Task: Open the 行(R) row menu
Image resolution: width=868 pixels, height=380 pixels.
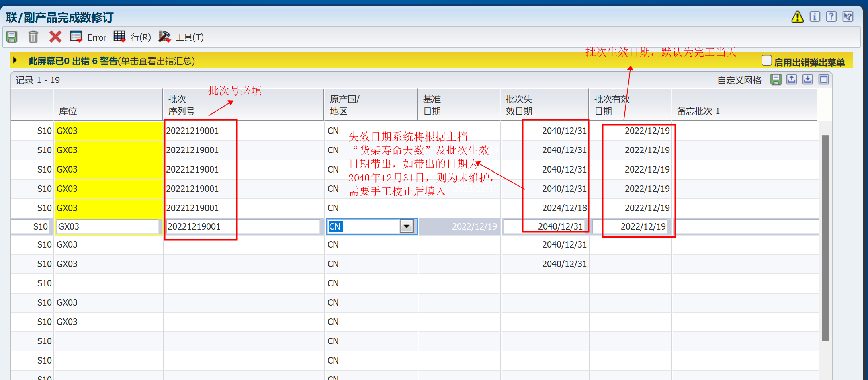Action: point(141,37)
